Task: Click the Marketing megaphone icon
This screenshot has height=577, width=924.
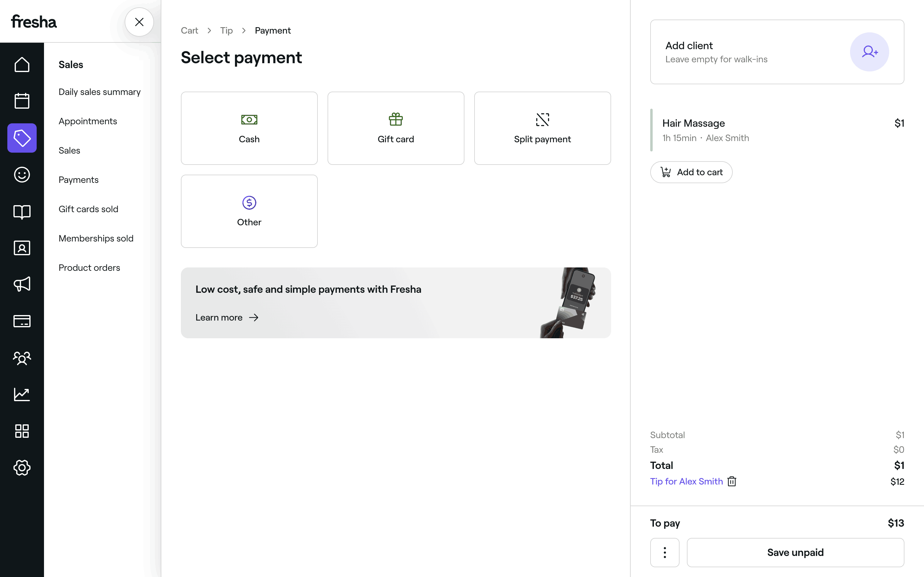Action: 22,284
